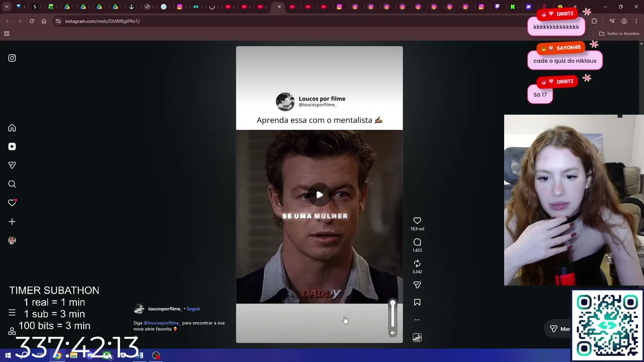644x362 pixels.
Task: Open the Reels section in the sidebar
Action: 12,147
